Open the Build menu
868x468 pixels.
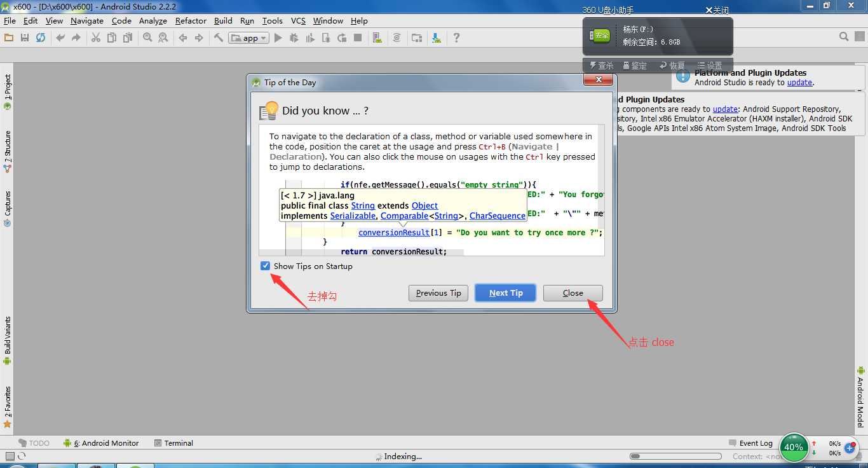[223, 20]
